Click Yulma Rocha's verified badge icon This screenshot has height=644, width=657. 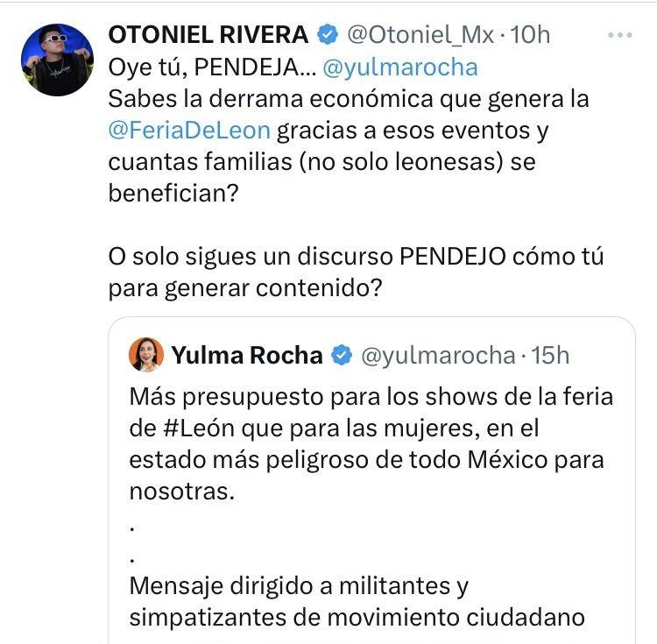click(x=343, y=355)
